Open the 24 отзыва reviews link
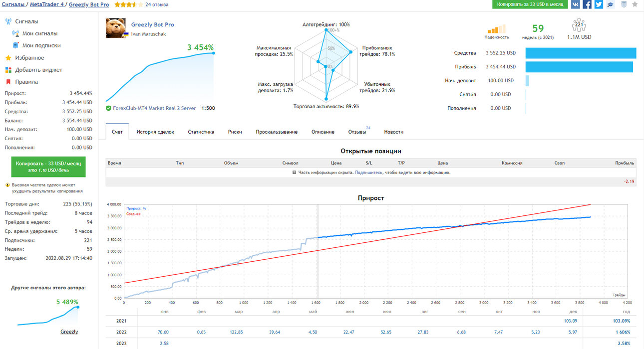The height and width of the screenshot is (349, 644). coord(157,4)
